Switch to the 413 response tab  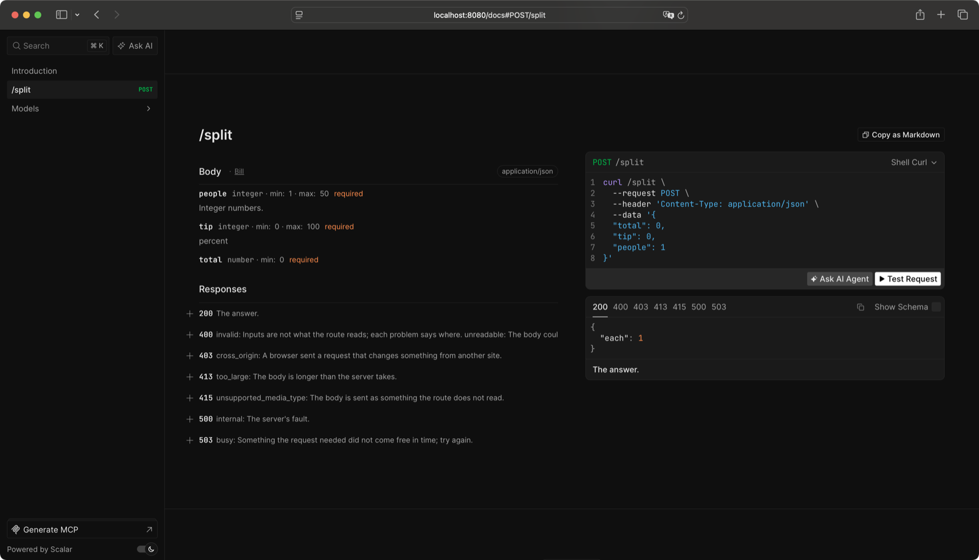point(660,307)
